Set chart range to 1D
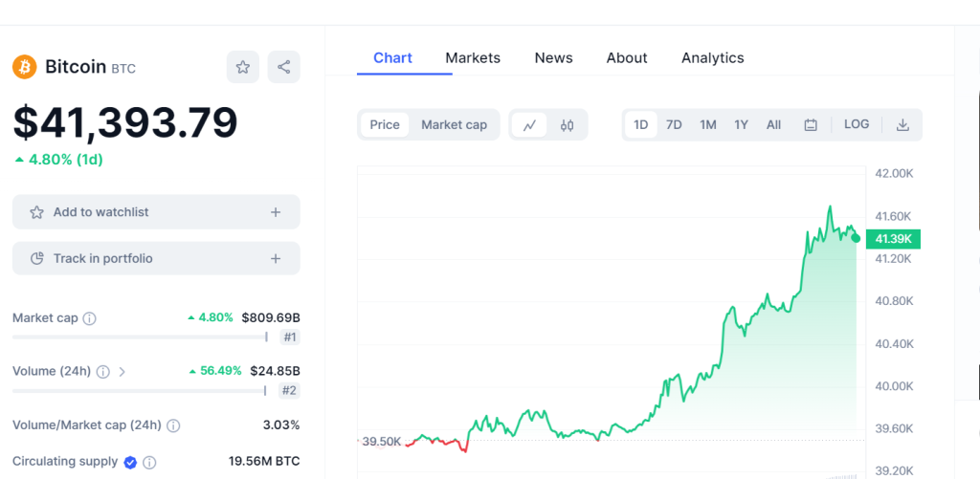Image resolution: width=980 pixels, height=479 pixels. click(x=640, y=125)
